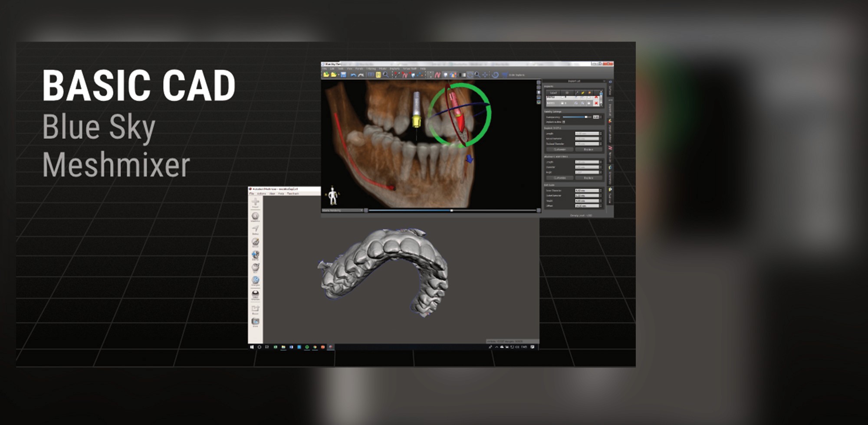Viewport: 868px width, 425px height.
Task: Click the Offset field in Drill Guide section
Action: click(x=587, y=206)
